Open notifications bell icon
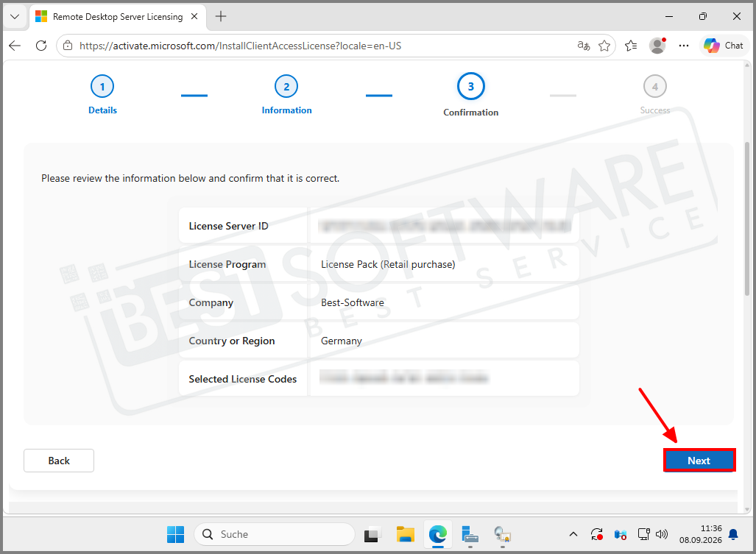Screen dimensions: 756x554 click(733, 534)
